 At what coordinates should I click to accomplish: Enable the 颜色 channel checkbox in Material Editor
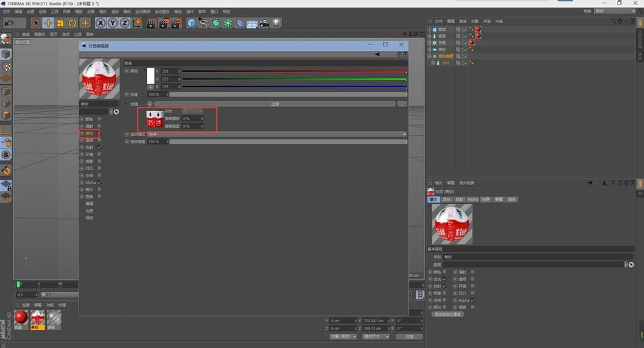99,119
